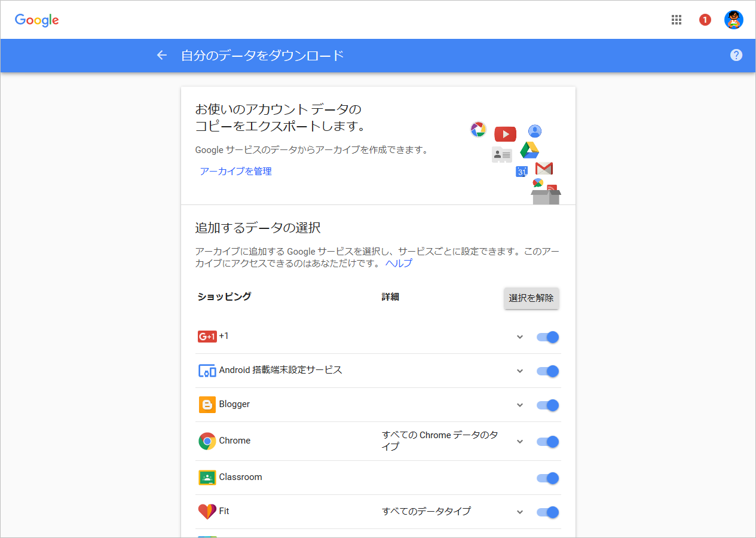
Task: Expand the +1 row details chevron
Action: coord(520,337)
